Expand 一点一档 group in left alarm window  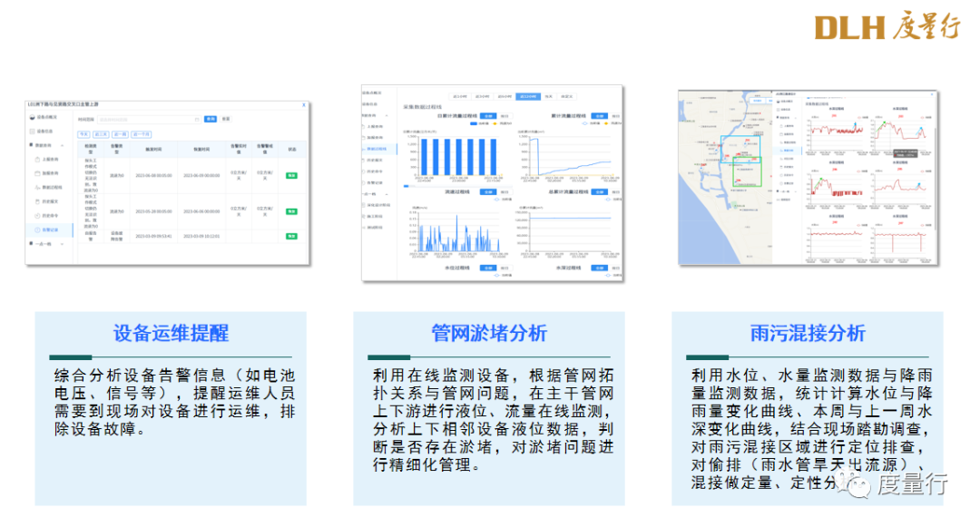coord(62,243)
